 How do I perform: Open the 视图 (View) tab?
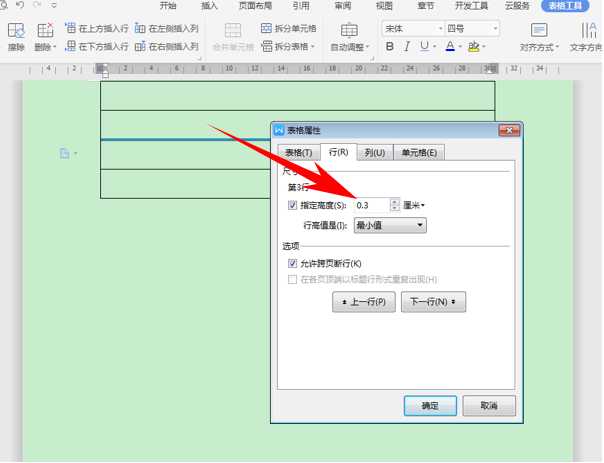pyautogui.click(x=384, y=6)
